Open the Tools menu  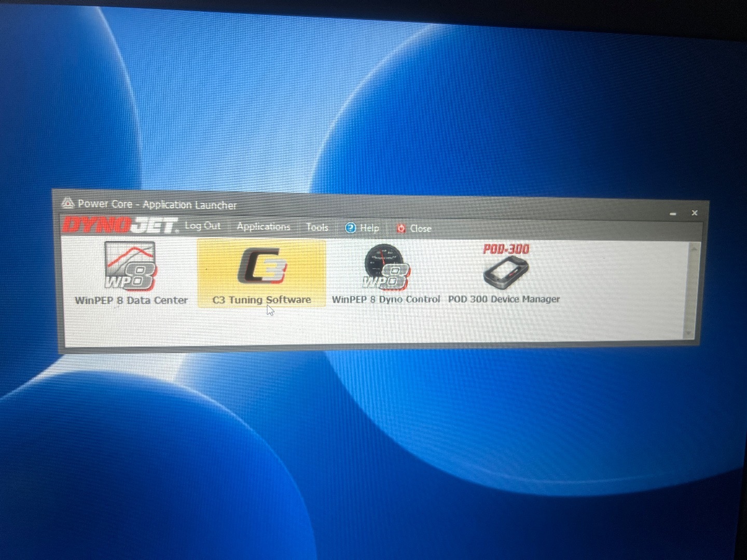click(x=317, y=227)
